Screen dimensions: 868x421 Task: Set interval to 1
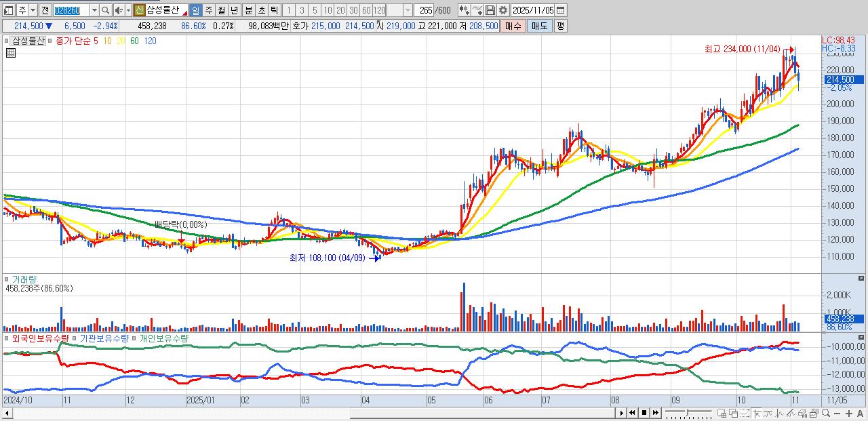tap(288, 10)
